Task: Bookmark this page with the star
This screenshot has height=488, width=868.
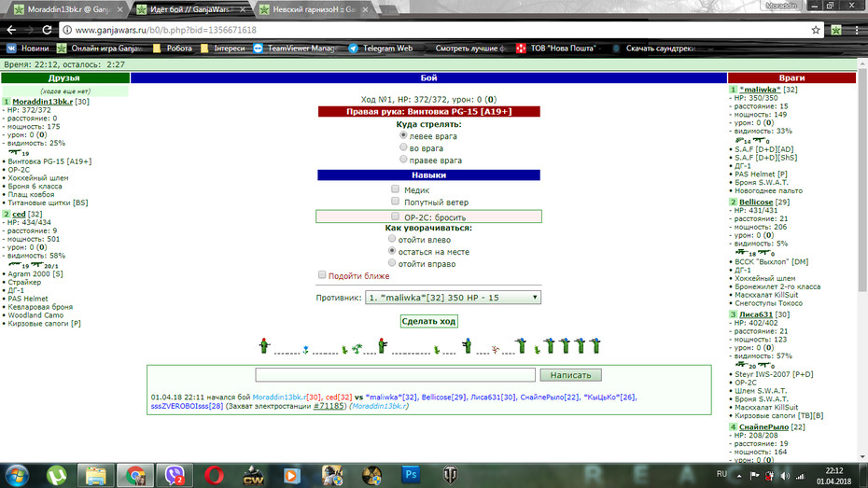Action: click(x=816, y=30)
